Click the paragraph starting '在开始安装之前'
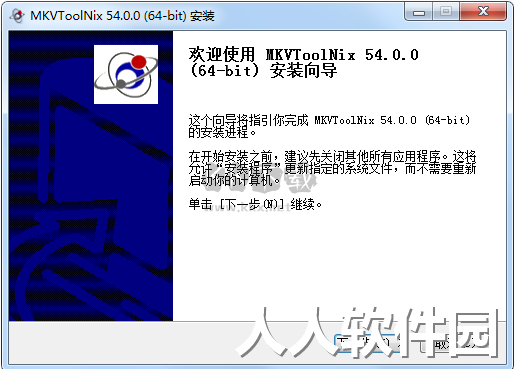515x369 pixels. click(x=332, y=168)
